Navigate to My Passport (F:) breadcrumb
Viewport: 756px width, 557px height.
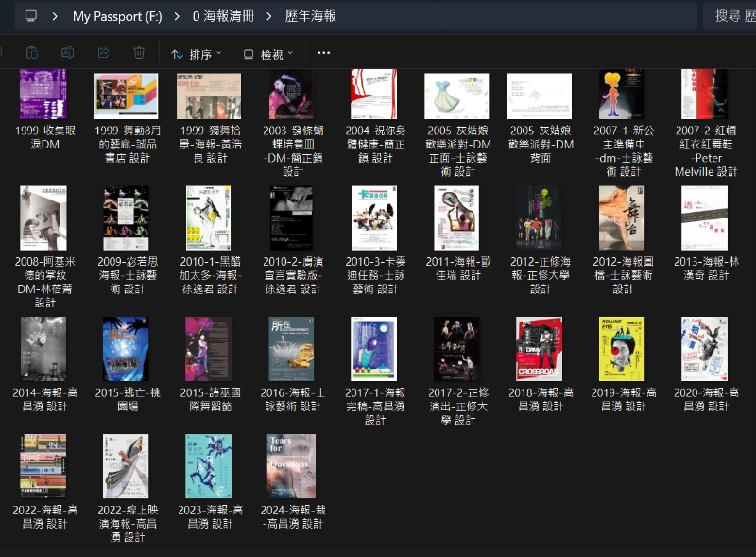point(117,16)
